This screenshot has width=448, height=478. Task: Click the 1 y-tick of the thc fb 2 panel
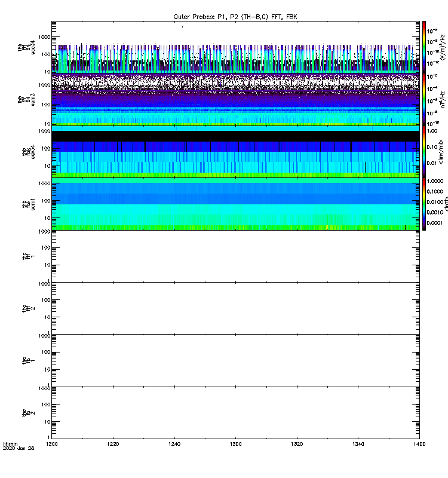click(x=49, y=437)
